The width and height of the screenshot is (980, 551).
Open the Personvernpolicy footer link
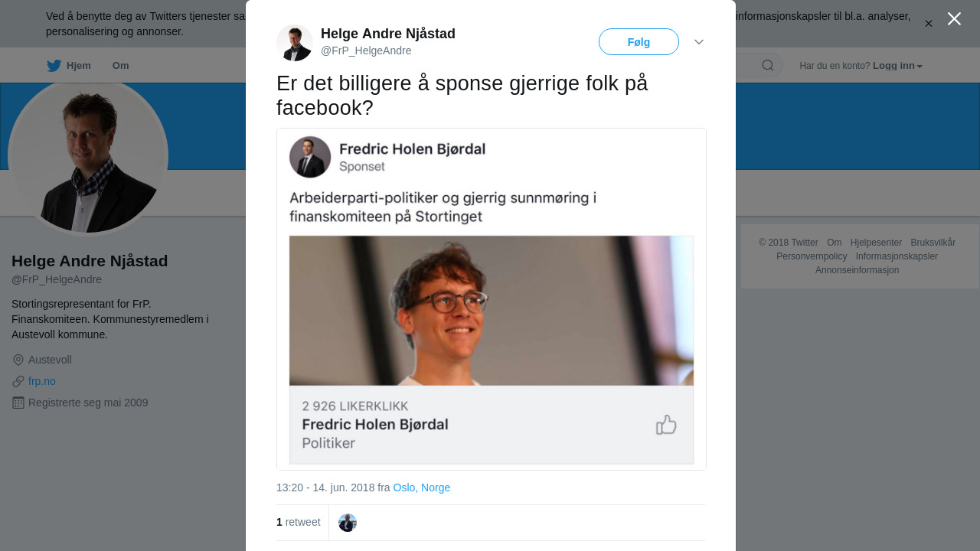pos(812,256)
